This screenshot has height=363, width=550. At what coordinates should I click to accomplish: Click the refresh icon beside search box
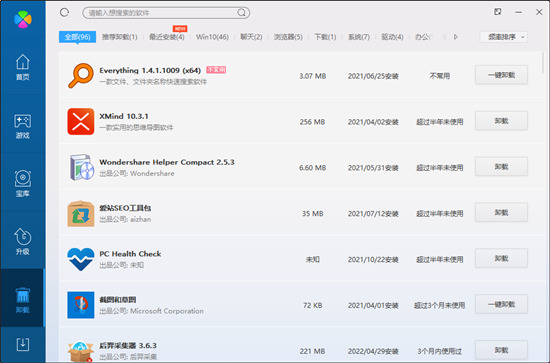(64, 13)
